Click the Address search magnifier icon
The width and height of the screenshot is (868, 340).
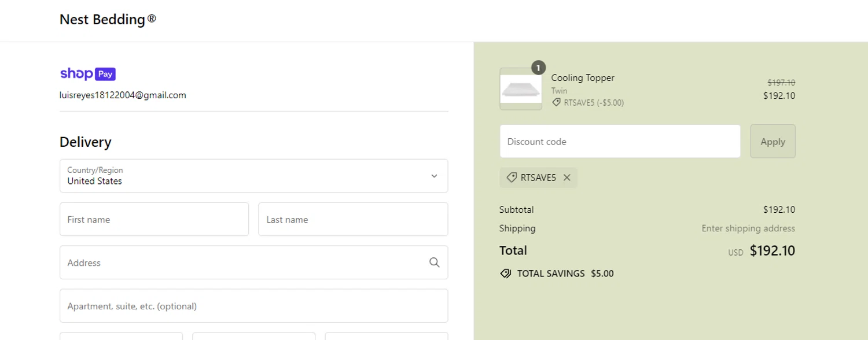click(x=435, y=263)
